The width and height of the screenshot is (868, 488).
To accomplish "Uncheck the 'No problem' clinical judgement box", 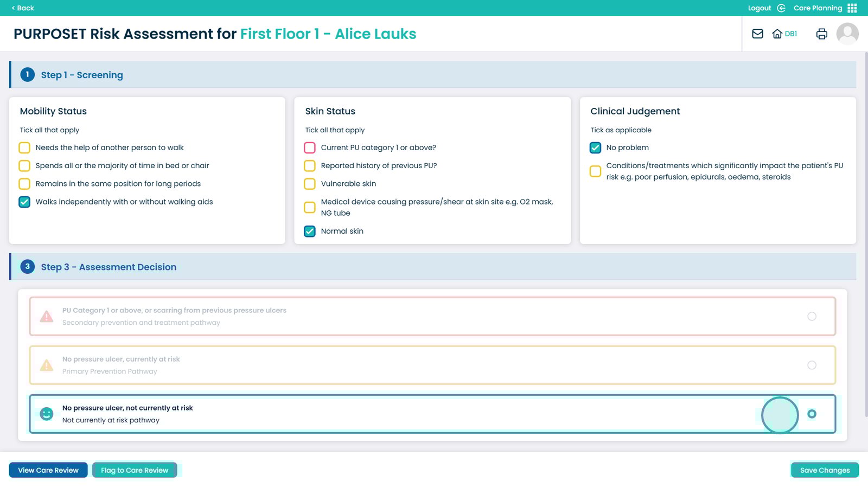I will pyautogui.click(x=595, y=147).
